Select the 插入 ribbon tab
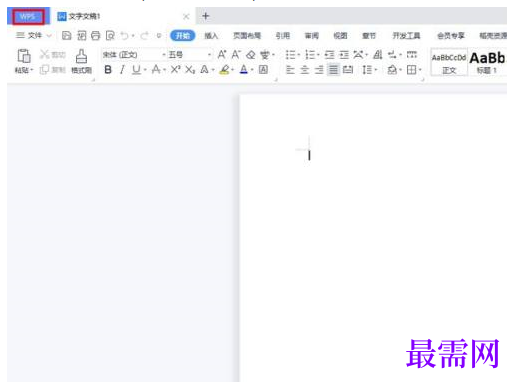518x385 pixels. (211, 35)
